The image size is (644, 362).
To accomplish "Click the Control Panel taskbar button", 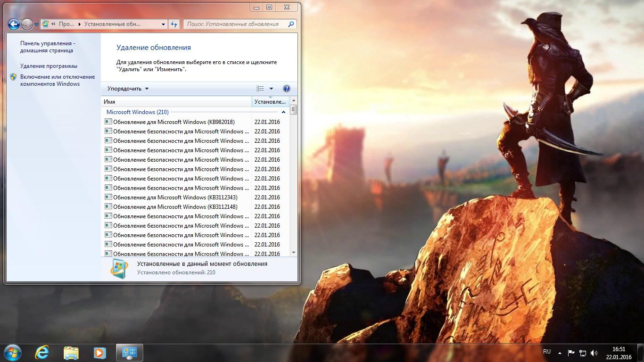I will point(129,353).
